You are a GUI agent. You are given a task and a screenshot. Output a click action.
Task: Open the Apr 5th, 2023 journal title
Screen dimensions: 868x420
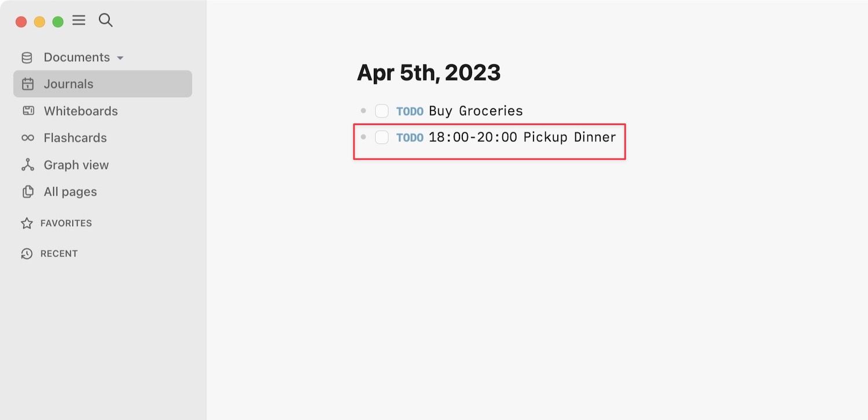(428, 72)
